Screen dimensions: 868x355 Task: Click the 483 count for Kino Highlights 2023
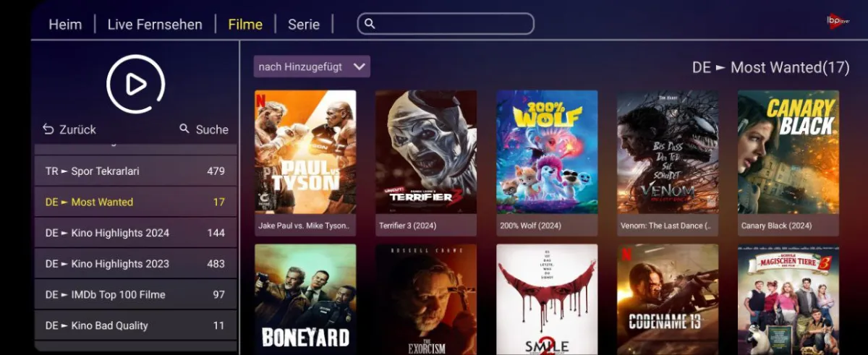pyautogui.click(x=216, y=264)
